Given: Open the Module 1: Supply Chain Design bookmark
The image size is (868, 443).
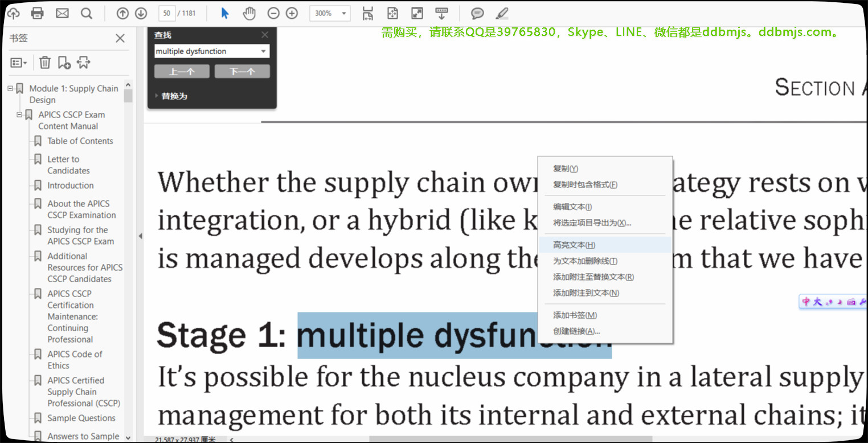Looking at the screenshot, I should pos(73,94).
